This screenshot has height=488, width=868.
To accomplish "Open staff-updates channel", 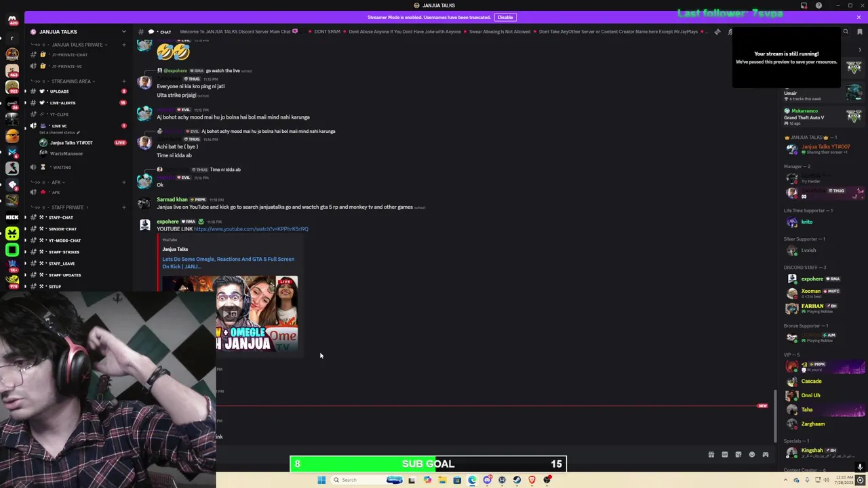I will tap(77, 275).
